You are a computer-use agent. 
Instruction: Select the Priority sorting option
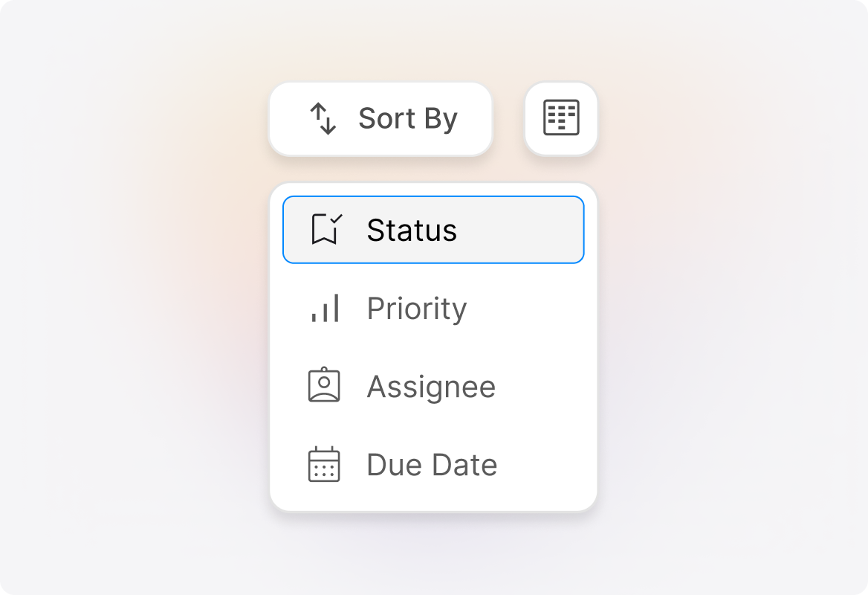[x=416, y=308]
